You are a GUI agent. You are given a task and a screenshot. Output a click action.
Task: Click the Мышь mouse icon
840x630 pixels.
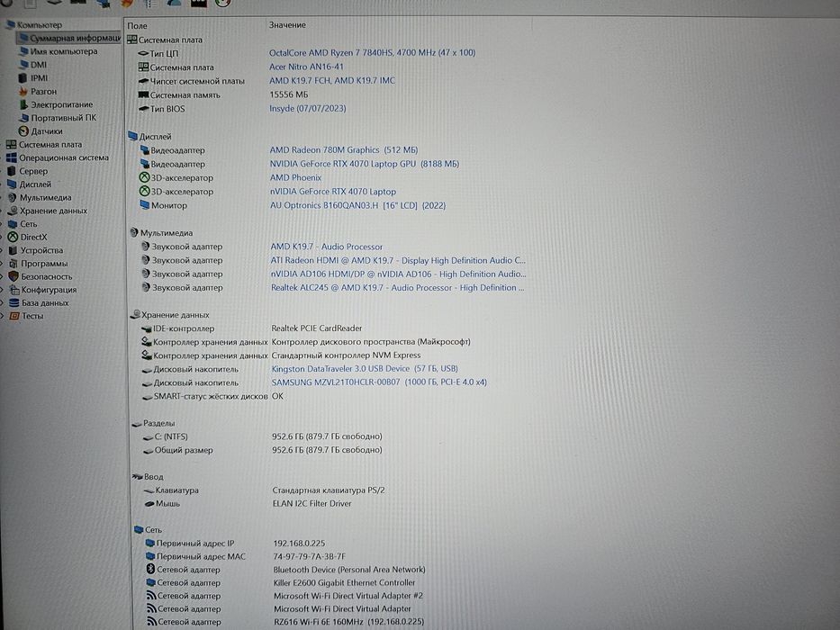tap(149, 504)
